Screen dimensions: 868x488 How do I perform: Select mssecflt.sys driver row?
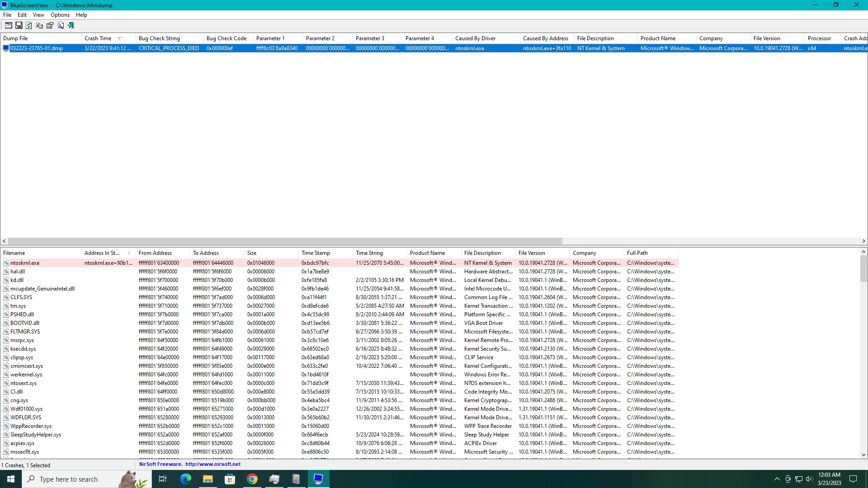pyautogui.click(x=339, y=452)
